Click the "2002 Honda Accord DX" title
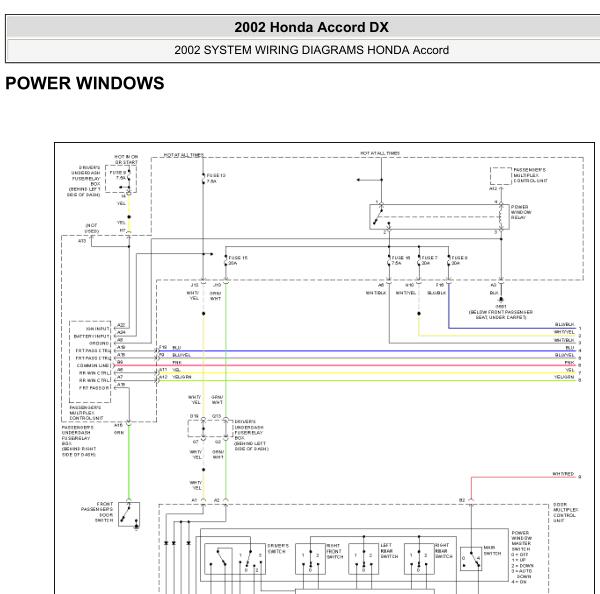This screenshot has height=594, width=600. coord(311,27)
